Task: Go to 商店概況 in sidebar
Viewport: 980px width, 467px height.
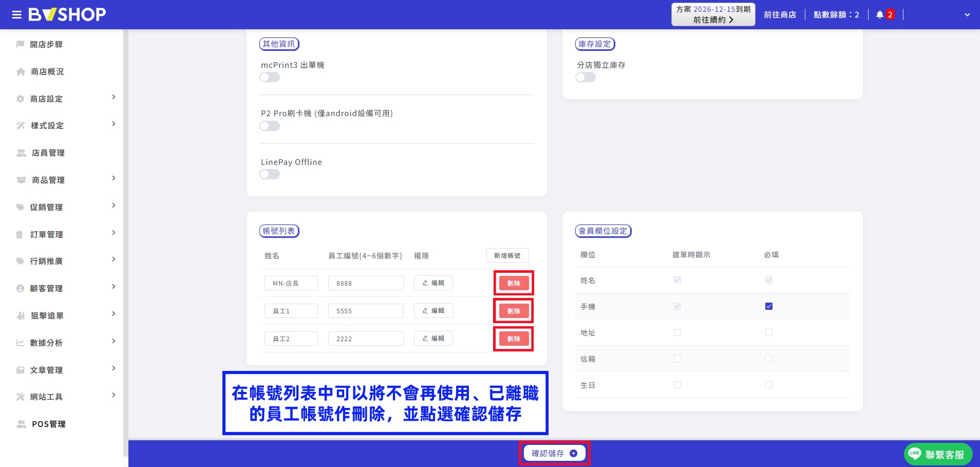Action: 47,71
